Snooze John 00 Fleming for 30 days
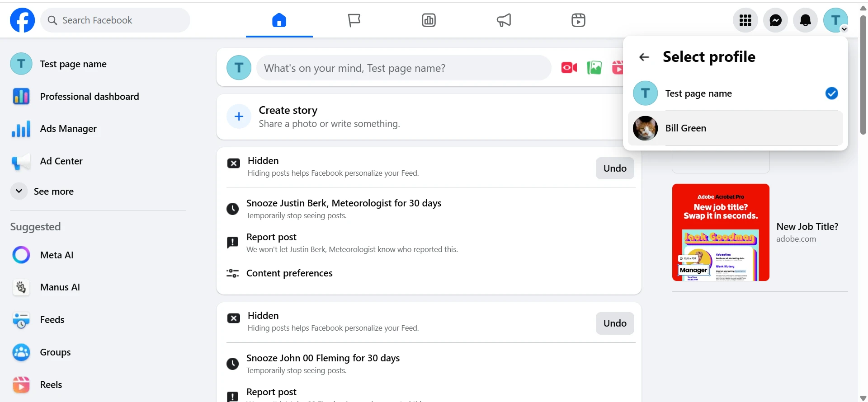868x402 pixels. [429, 364]
